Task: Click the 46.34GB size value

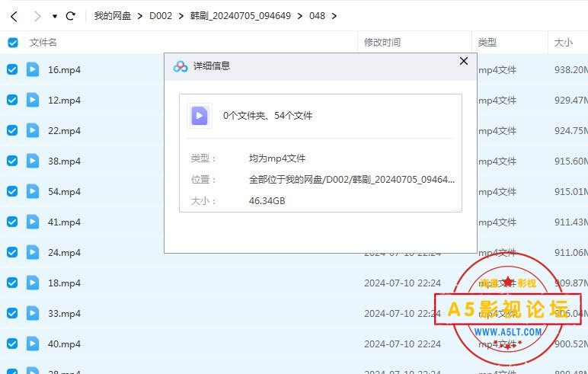Action: (x=267, y=200)
